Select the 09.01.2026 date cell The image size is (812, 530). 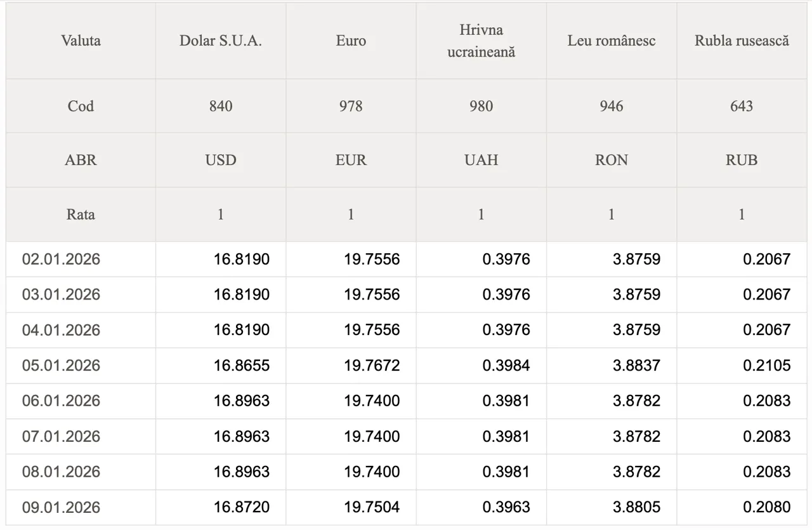coord(62,507)
